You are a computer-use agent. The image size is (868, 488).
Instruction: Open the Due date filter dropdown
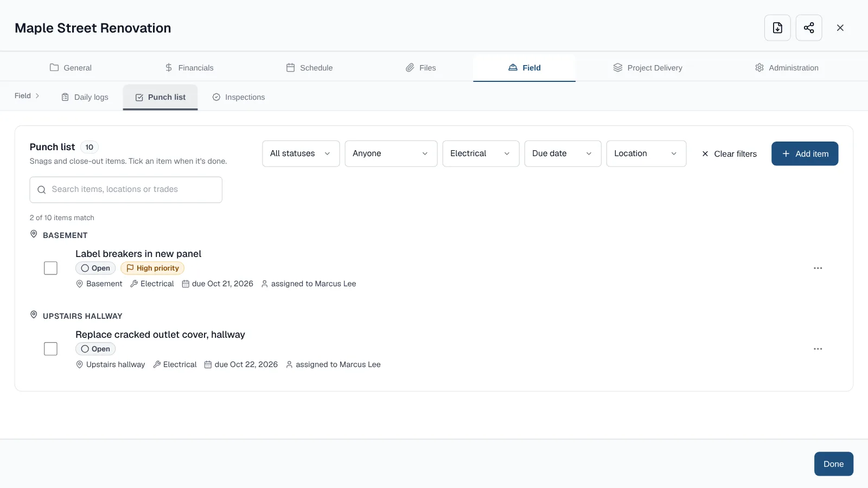click(x=563, y=154)
